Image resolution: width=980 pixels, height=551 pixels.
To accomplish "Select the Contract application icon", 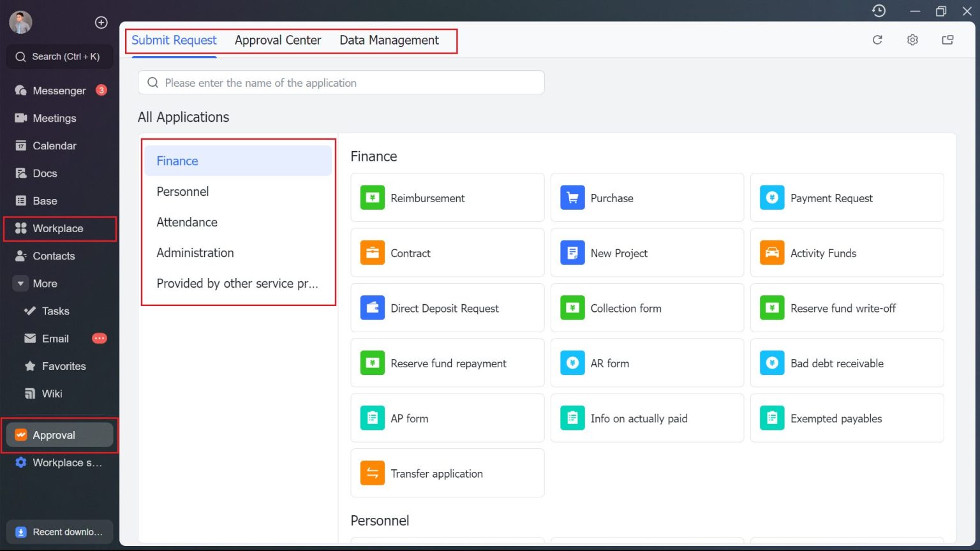I will point(372,253).
